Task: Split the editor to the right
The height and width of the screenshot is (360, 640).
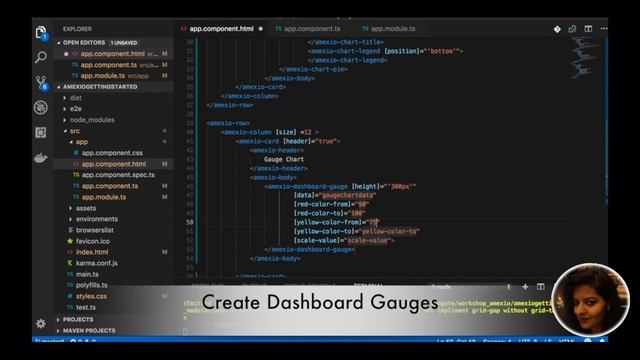Action: [x=588, y=29]
